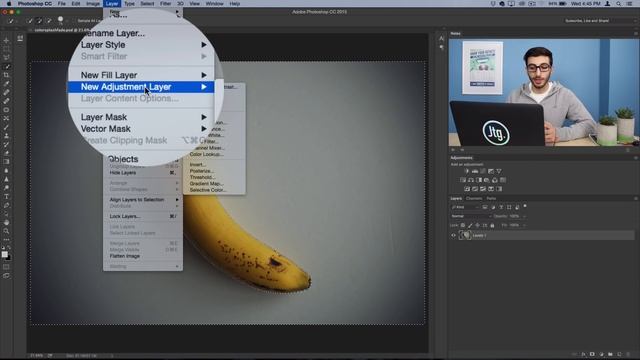
Task: Open the Filter menu in menu bar
Action: coord(165,4)
